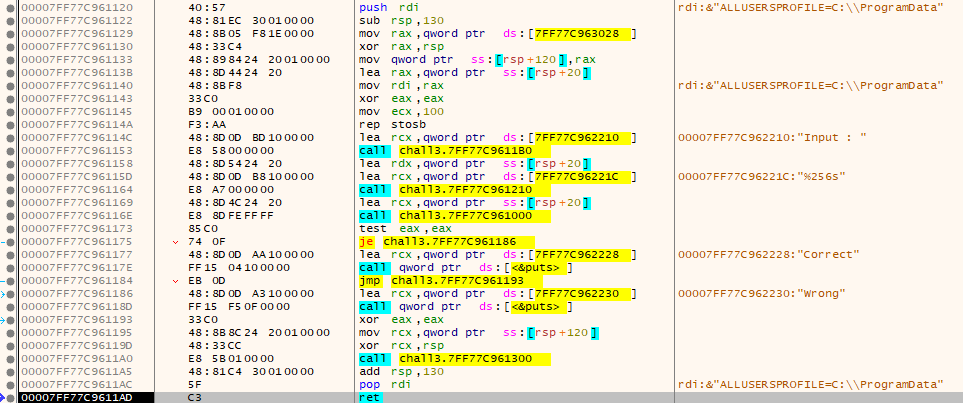Toggle breakpoint dot at address 00007FF77C96118D

click(x=10, y=307)
